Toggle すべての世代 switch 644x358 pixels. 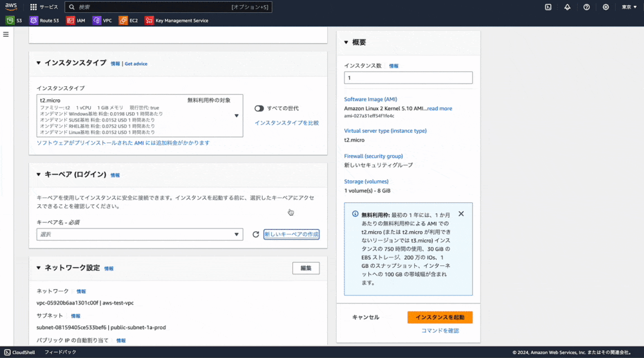(x=259, y=108)
